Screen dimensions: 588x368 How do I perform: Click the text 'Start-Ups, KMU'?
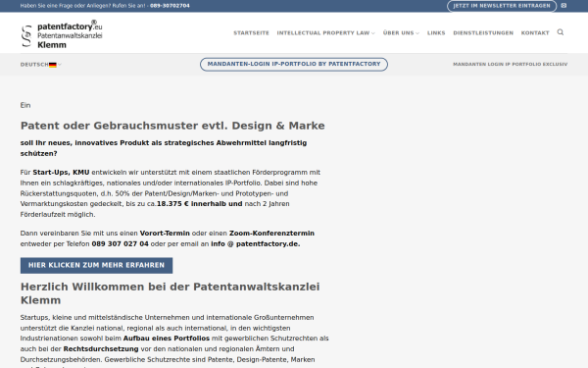[x=61, y=173]
